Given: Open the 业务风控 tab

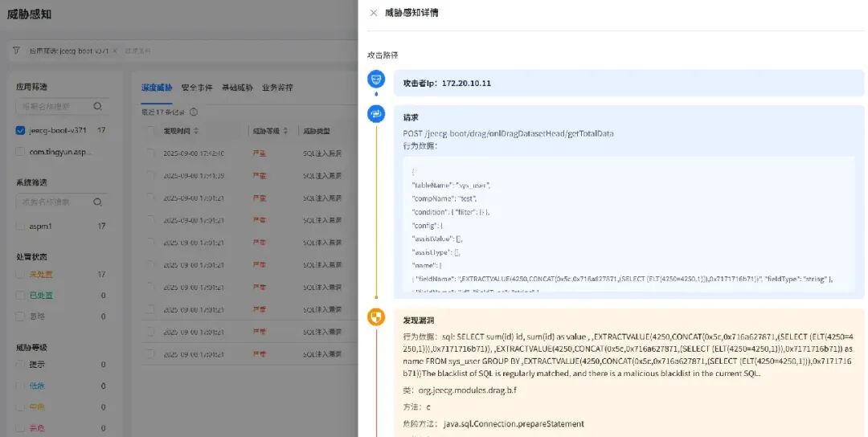Looking at the screenshot, I should pos(277,88).
